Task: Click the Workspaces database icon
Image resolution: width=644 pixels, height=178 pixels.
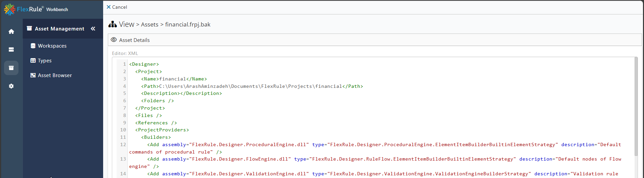Action: tap(33, 46)
